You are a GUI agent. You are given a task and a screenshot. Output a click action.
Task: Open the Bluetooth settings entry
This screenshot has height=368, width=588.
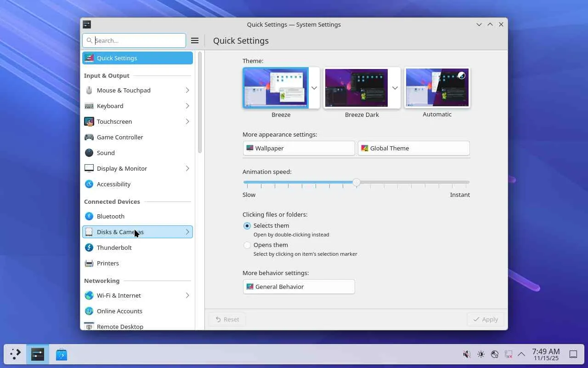tap(137, 216)
